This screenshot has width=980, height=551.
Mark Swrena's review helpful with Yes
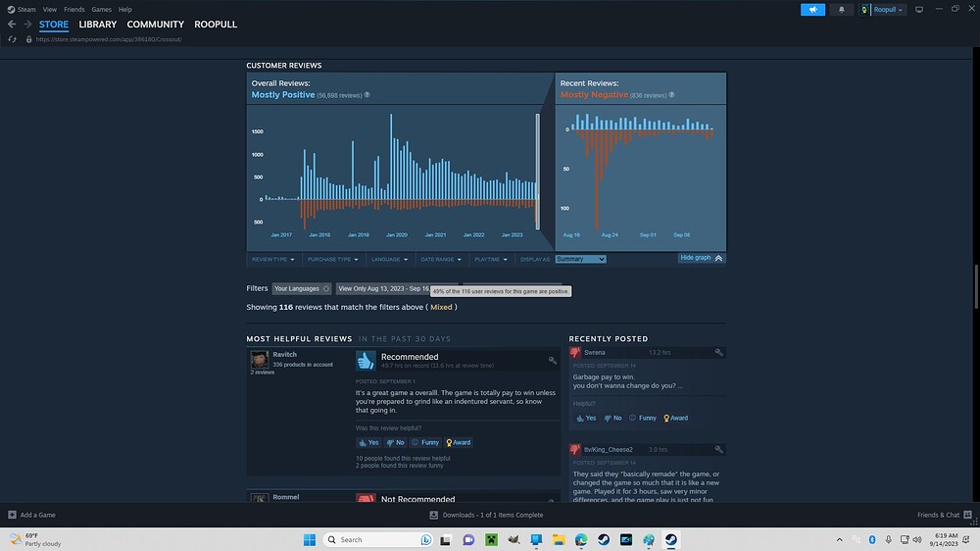pos(586,418)
